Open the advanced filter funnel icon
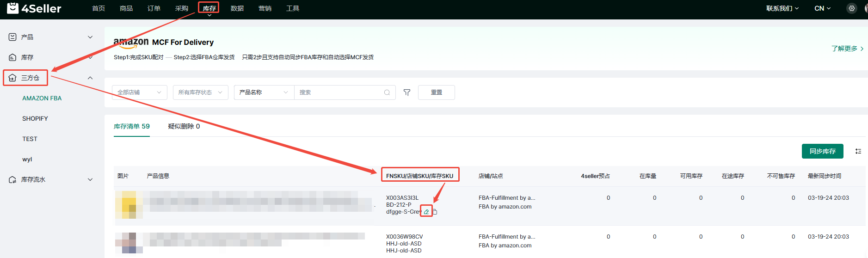 tap(407, 92)
